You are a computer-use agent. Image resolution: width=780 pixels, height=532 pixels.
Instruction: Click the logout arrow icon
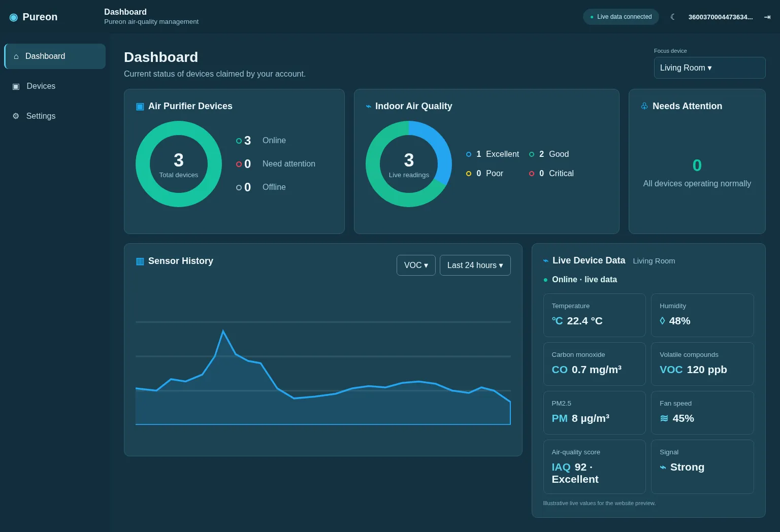[x=767, y=17]
